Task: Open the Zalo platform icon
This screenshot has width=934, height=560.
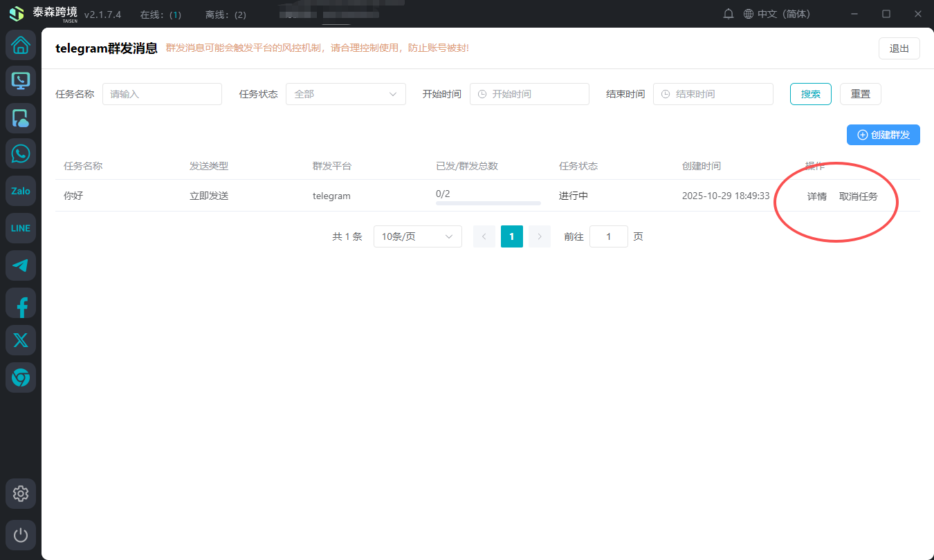Action: pos(21,191)
